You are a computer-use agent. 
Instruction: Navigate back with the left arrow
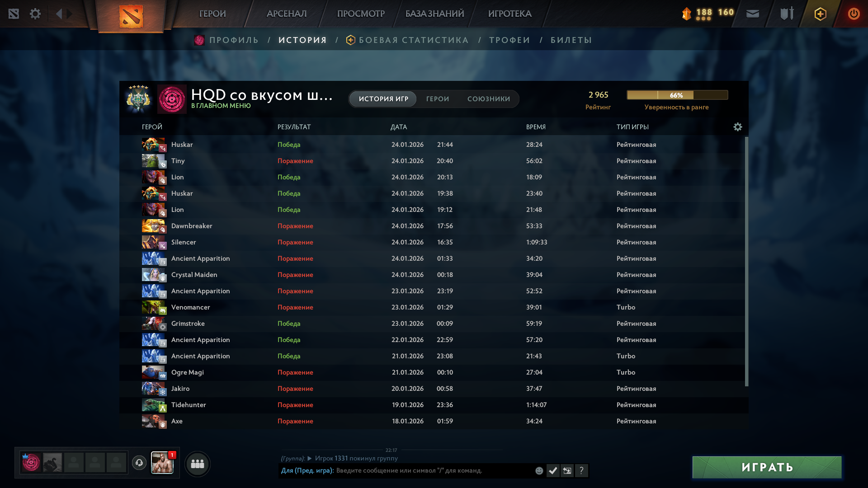pyautogui.click(x=59, y=14)
